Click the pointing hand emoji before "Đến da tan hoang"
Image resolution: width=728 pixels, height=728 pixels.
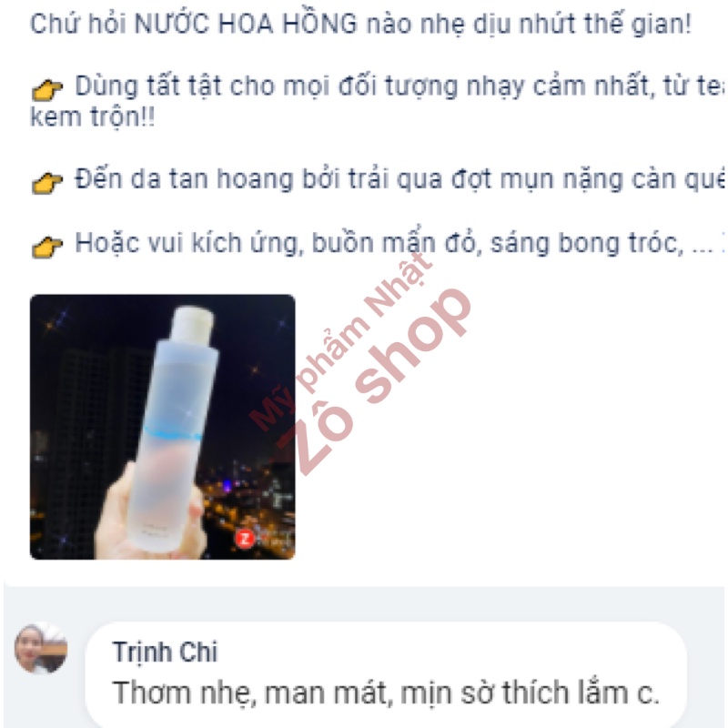point(47,183)
